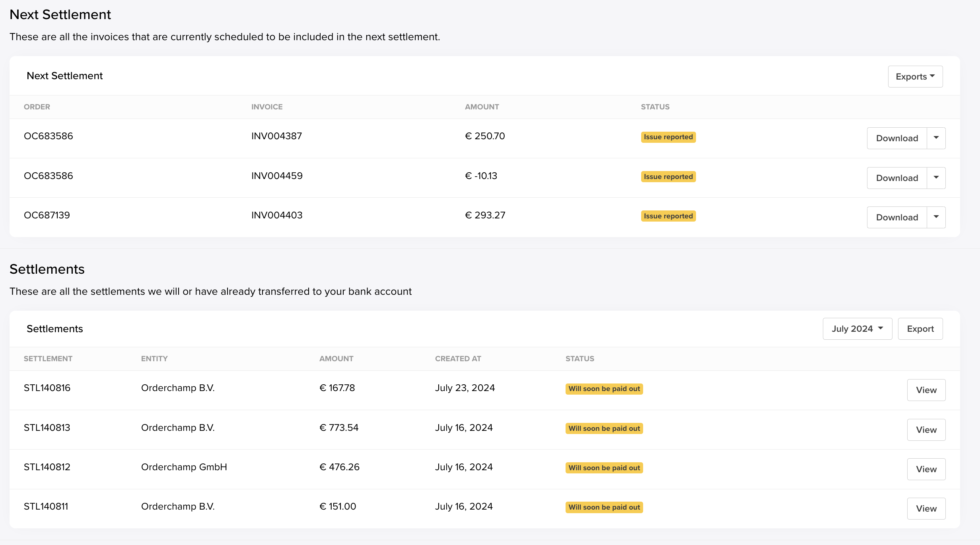Open caret menu for invoice INV004459
The image size is (980, 545).
936,178
